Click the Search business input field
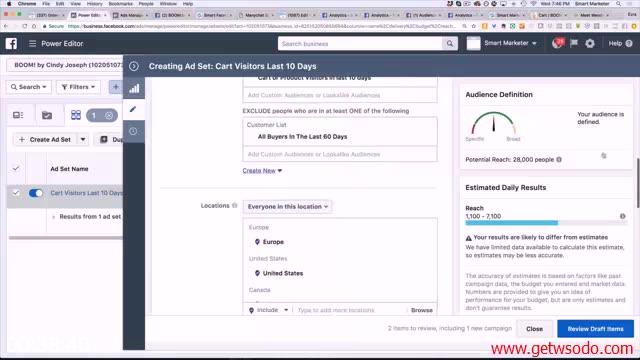Screen dimensions: 640x360 (x=360, y=44)
